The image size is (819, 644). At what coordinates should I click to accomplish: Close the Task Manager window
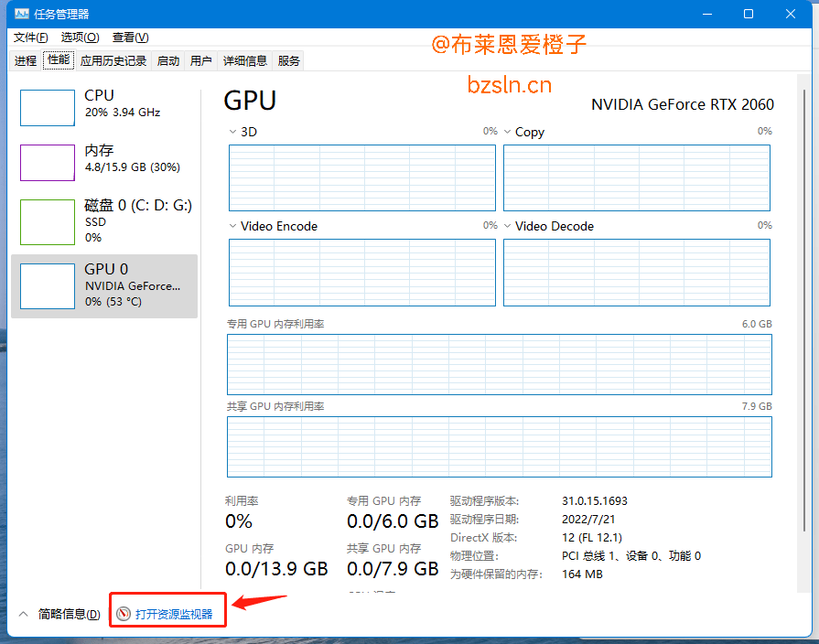pyautogui.click(x=791, y=14)
